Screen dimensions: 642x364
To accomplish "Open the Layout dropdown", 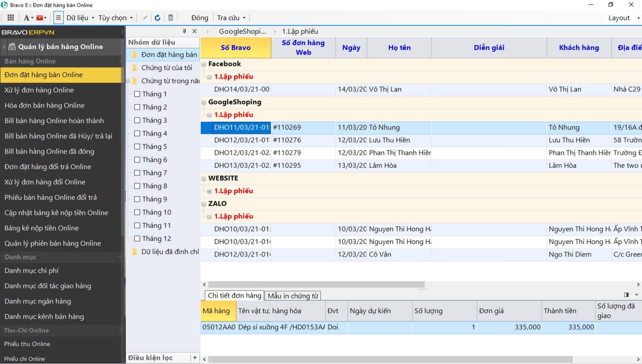I will coord(624,18).
